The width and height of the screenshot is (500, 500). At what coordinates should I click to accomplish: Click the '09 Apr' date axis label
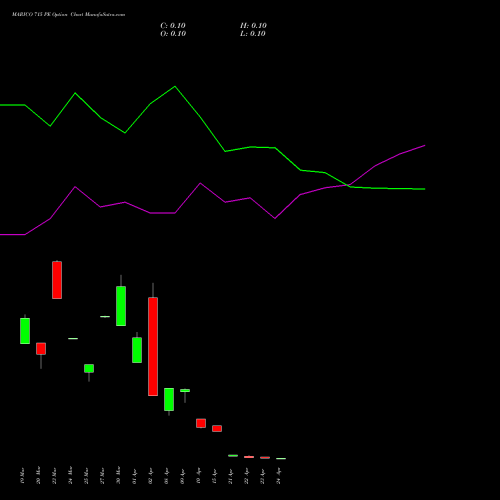point(182,475)
